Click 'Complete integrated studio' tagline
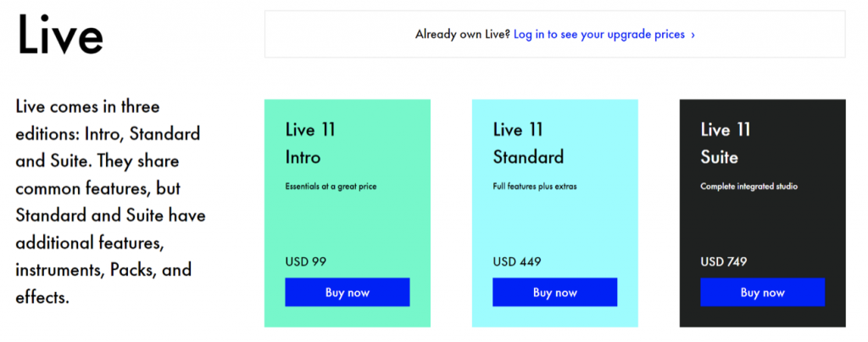This screenshot has height=342, width=868. point(749,186)
